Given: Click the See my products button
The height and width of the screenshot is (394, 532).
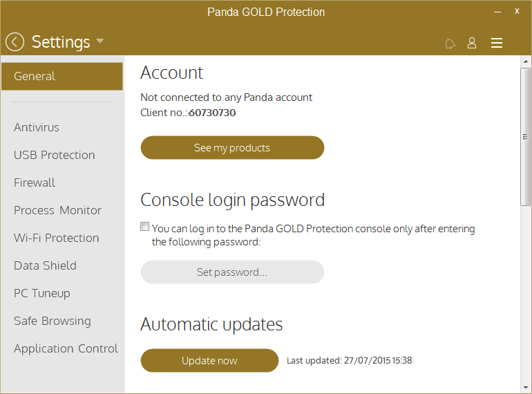Looking at the screenshot, I should coord(232,148).
